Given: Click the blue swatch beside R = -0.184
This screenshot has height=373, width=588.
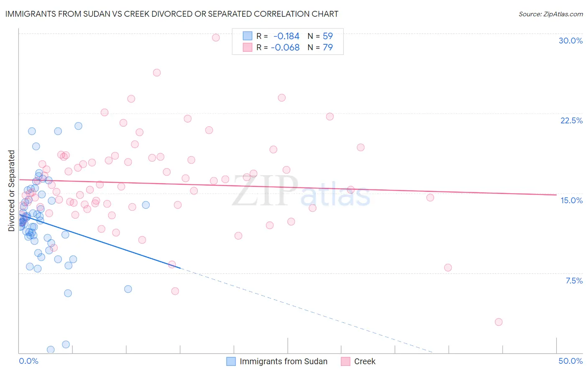Looking at the screenshot, I should pyautogui.click(x=248, y=36).
